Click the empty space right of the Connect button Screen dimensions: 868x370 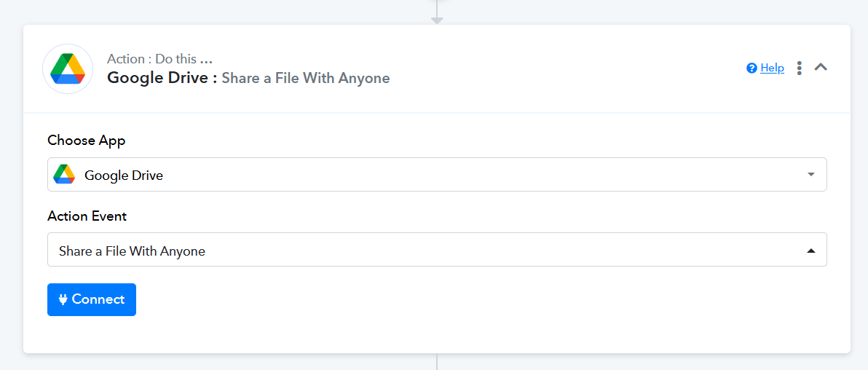click(437, 299)
